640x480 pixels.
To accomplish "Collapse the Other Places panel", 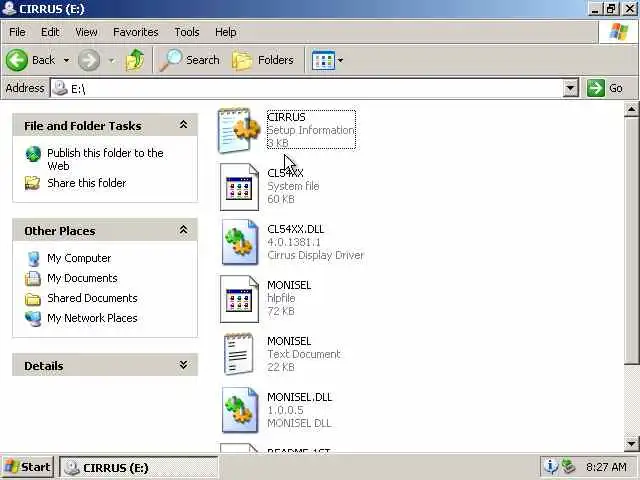I will click(x=184, y=230).
